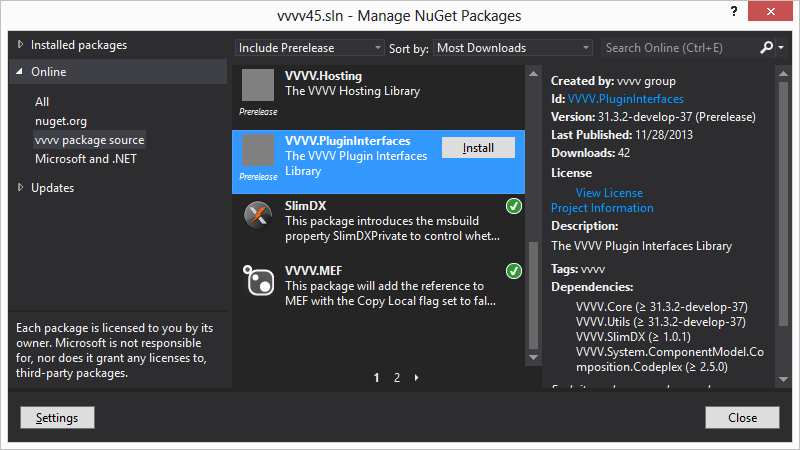Image resolution: width=800 pixels, height=450 pixels.
Task: Click inside the Search Online field
Action: tap(680, 48)
